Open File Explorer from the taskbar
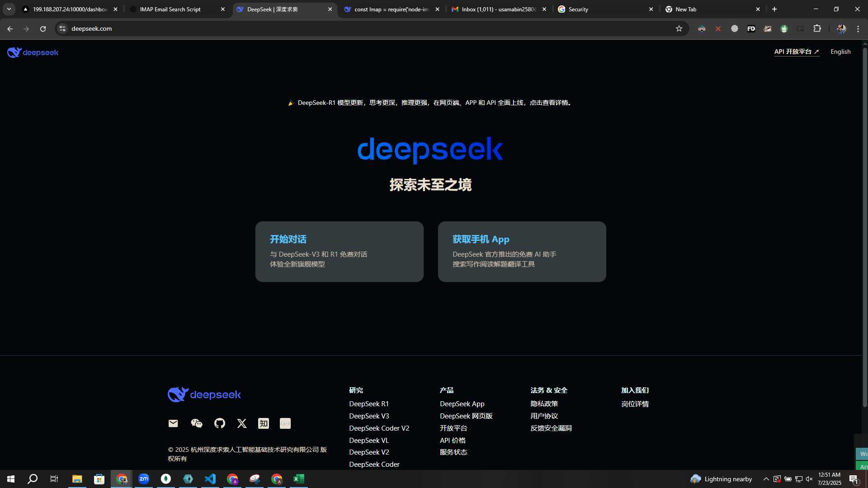 click(77, 479)
